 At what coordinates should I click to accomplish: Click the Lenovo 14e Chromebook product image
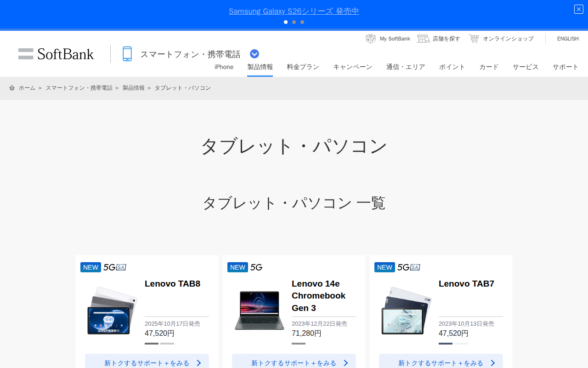pyautogui.click(x=260, y=310)
